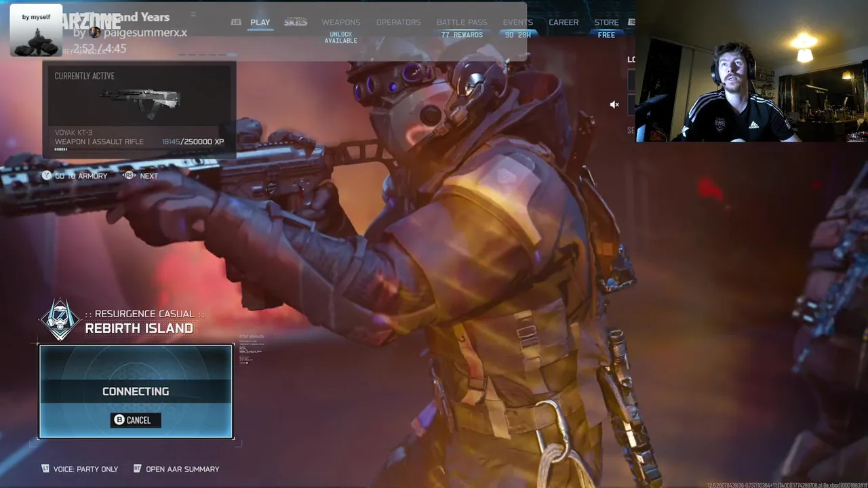Open the EVENTS tab
The image size is (868, 488).
(517, 22)
